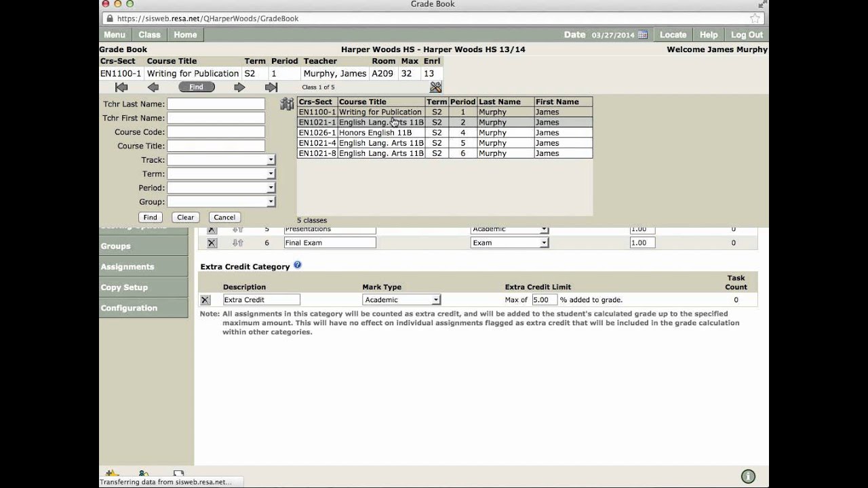Screen dimensions: 868x488
Task: Go to Home in the top bar
Action: coord(185,35)
